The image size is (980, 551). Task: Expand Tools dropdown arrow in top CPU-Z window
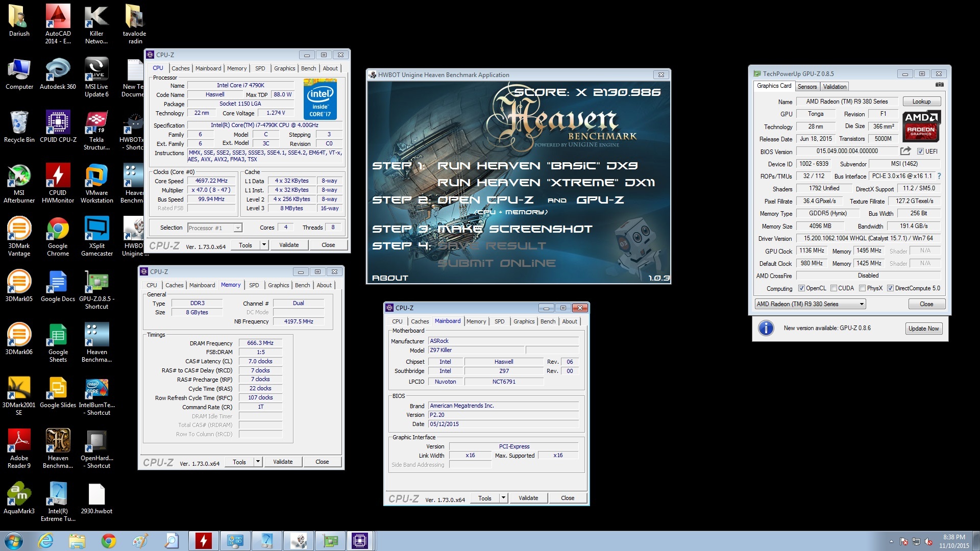coord(264,245)
